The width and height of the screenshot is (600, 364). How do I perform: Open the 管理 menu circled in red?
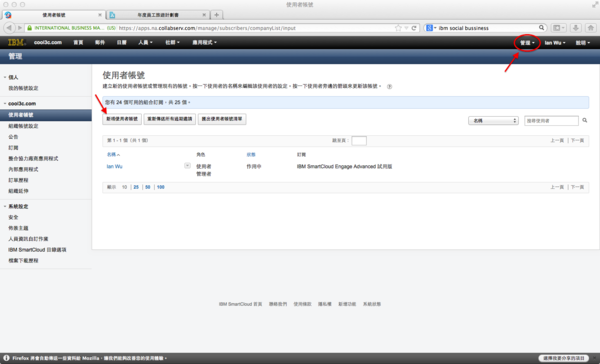(527, 42)
